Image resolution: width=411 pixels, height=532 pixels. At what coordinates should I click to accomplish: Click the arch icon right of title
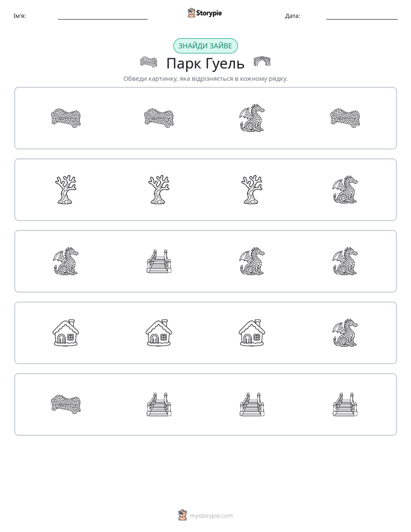point(262,62)
